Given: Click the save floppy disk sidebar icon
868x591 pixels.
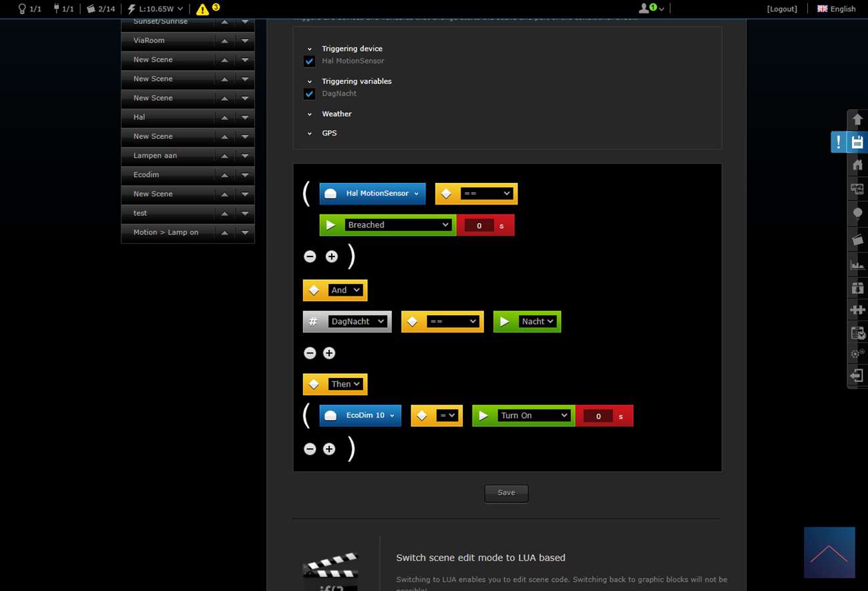Looking at the screenshot, I should (857, 142).
